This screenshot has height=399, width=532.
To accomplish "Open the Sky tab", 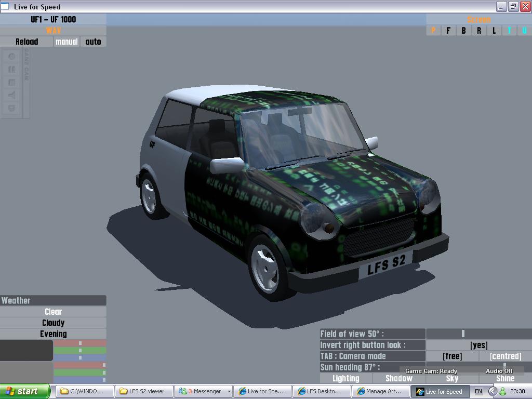I will [453, 378].
